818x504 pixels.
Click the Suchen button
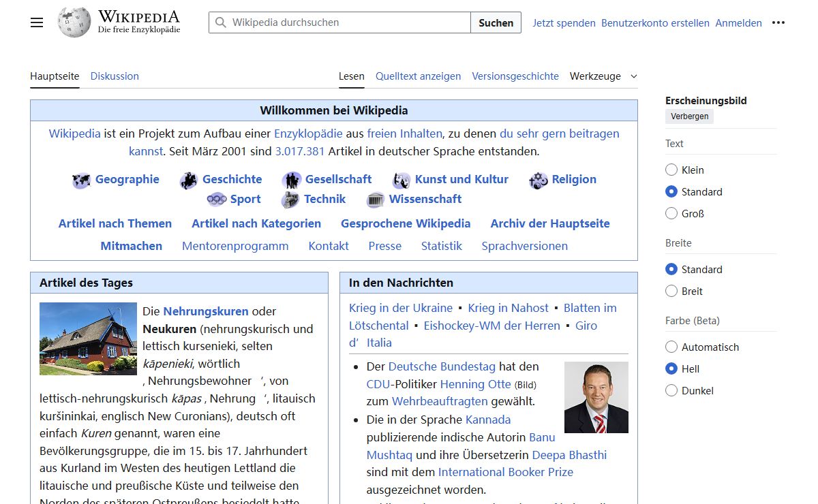(496, 22)
